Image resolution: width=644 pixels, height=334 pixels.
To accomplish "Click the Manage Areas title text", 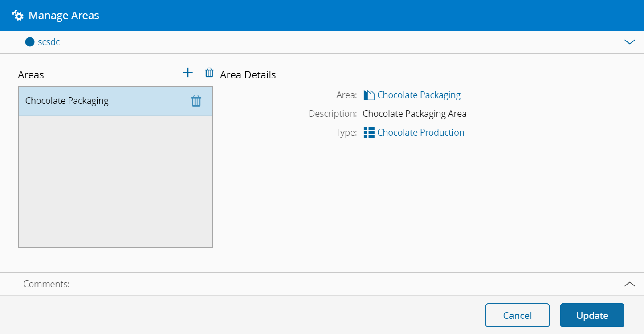I will click(64, 16).
